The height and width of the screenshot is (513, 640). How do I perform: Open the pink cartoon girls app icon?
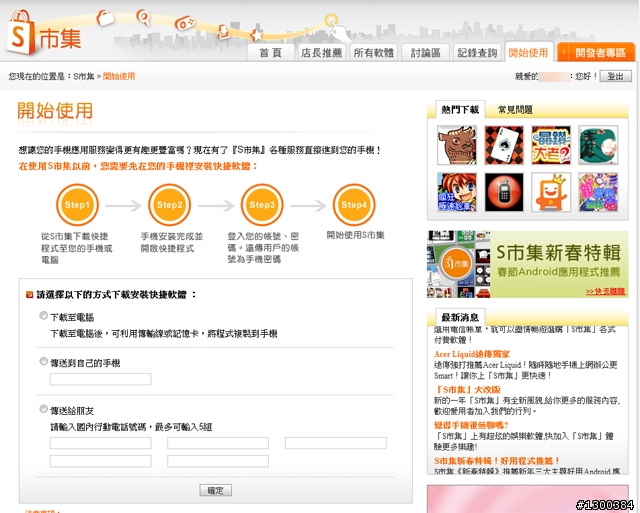(598, 192)
